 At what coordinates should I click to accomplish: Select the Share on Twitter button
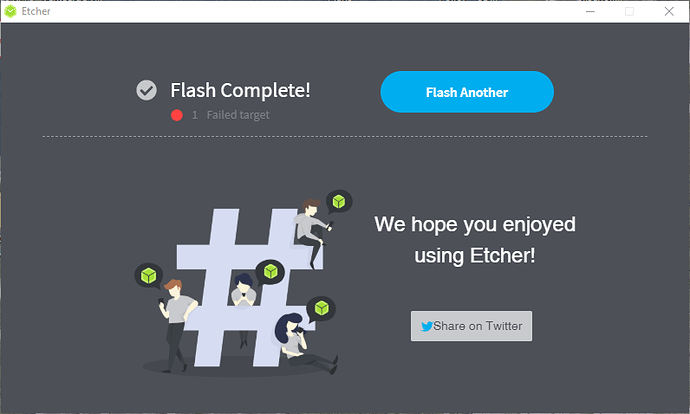coord(471,326)
